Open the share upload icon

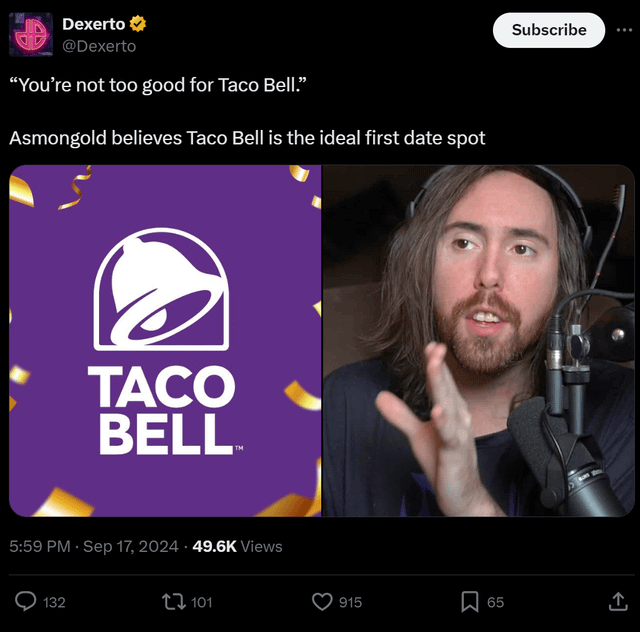click(x=618, y=601)
